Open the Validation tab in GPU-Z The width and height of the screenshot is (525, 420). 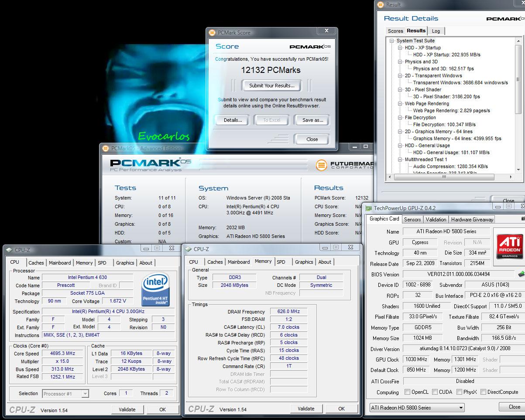coord(436,220)
